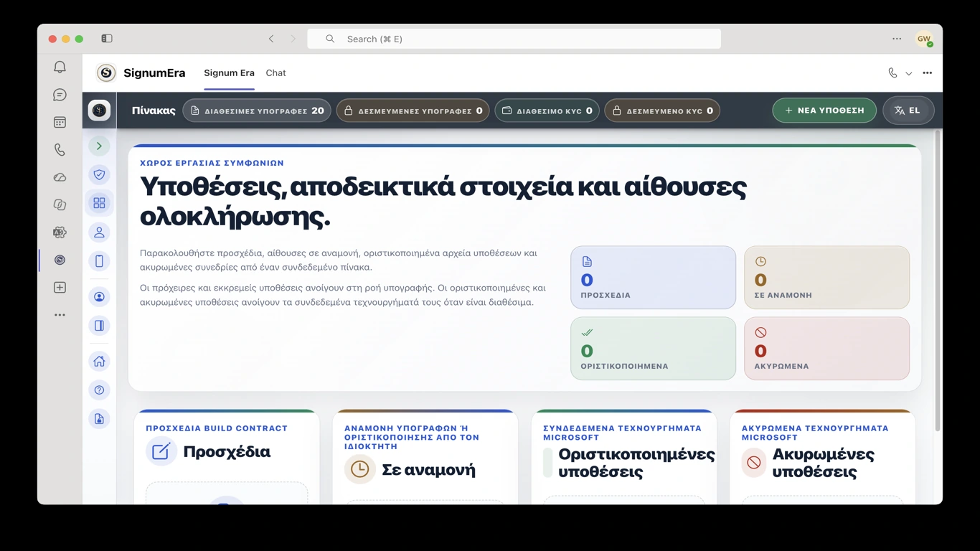Open the shield verification page in sidebar
This screenshot has width=980, height=551.
point(99,174)
